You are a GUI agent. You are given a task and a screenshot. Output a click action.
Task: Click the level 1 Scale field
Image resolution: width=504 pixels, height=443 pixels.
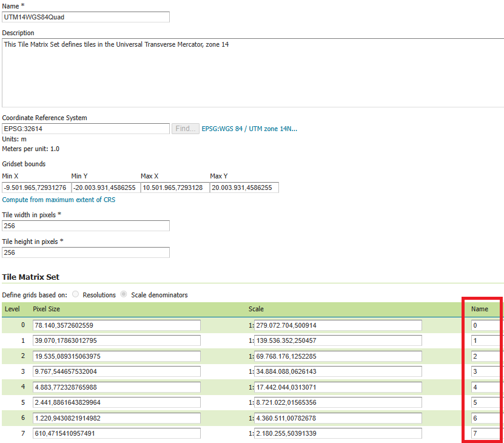338,340
